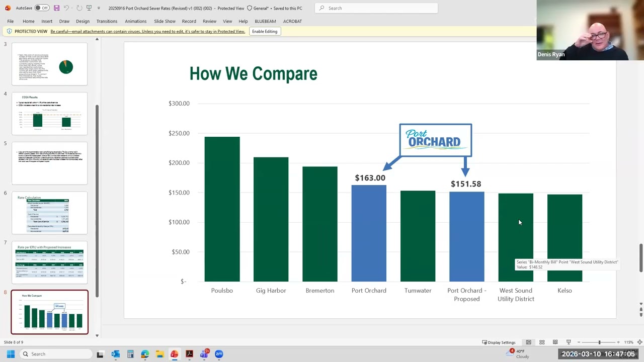Open the Review tab

tap(209, 21)
